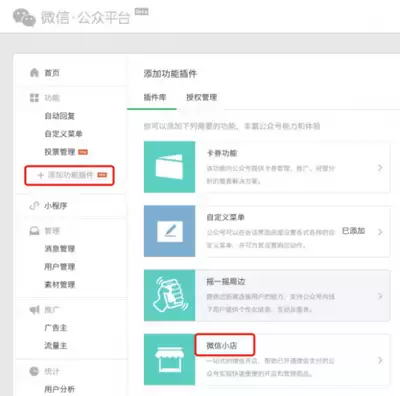
Task: Select the 小程序 link icon
Action: tap(34, 206)
